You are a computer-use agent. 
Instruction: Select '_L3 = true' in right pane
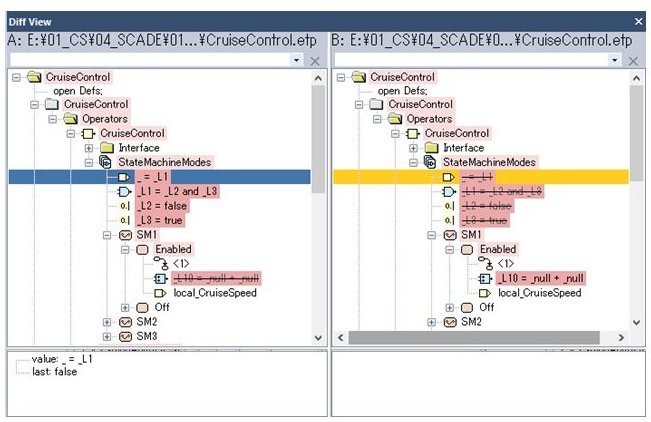[487, 220]
